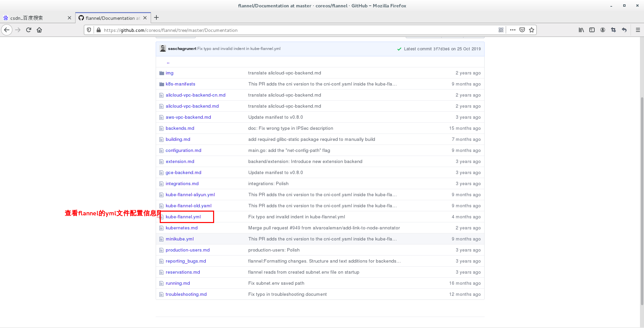Open the k8s-manifests folder
Viewport: 644px width, 328px height.
[180, 84]
